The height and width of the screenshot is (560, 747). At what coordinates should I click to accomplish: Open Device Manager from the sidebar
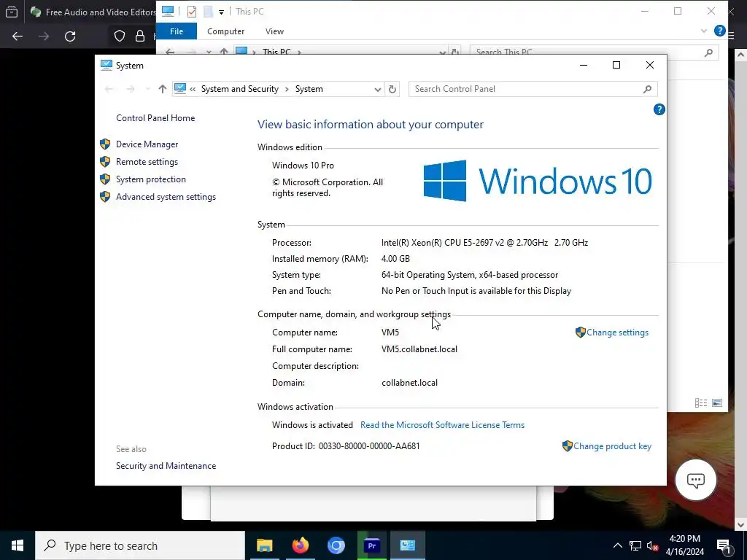147,144
